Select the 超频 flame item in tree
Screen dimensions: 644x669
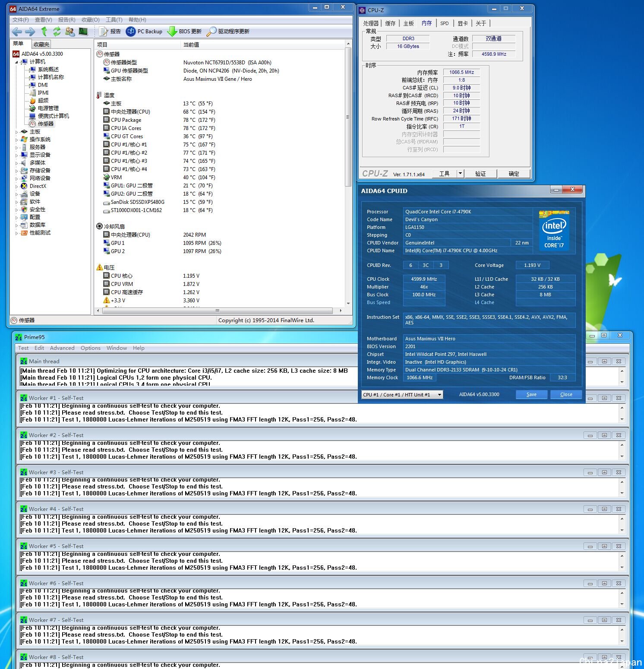[x=39, y=101]
